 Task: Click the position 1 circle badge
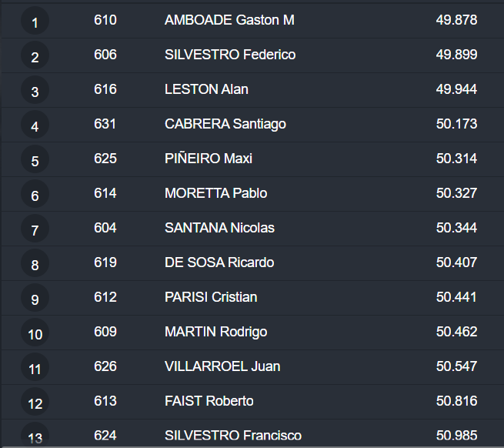click(x=35, y=22)
